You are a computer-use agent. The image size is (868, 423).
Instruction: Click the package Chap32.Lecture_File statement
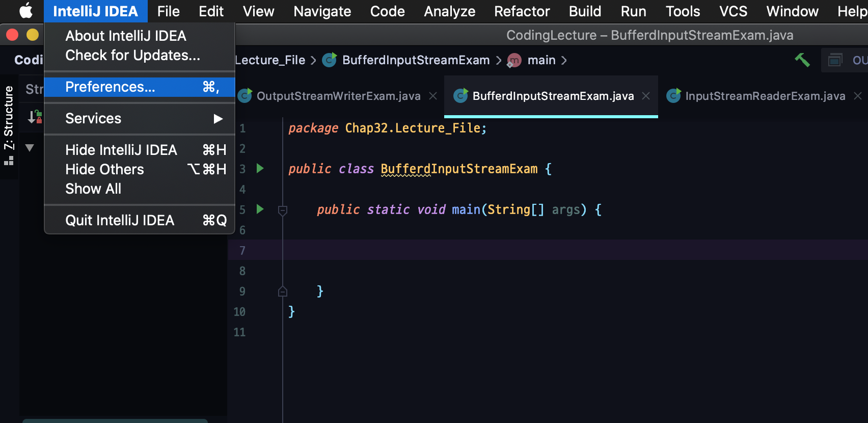[x=387, y=128]
